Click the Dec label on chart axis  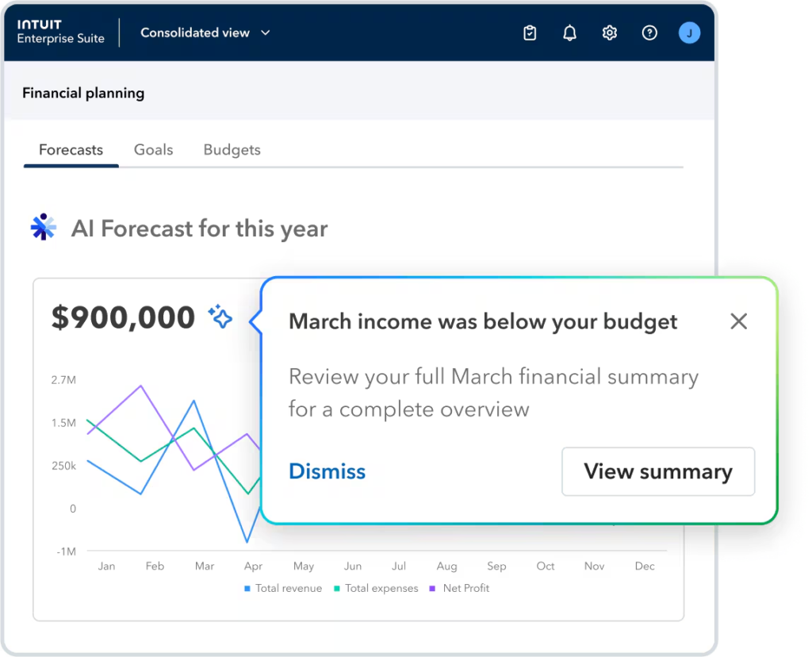(645, 566)
